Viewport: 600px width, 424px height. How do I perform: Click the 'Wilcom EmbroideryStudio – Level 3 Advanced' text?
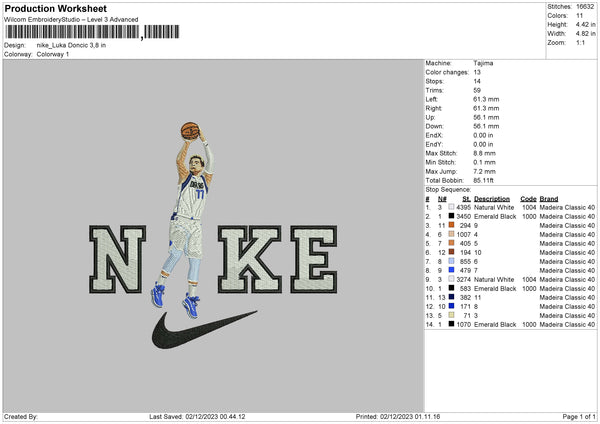(x=71, y=20)
